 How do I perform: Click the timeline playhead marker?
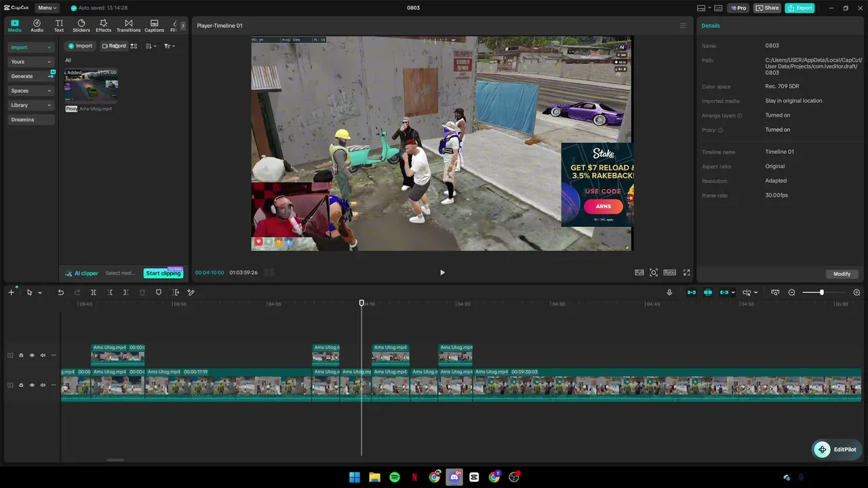[361, 303]
